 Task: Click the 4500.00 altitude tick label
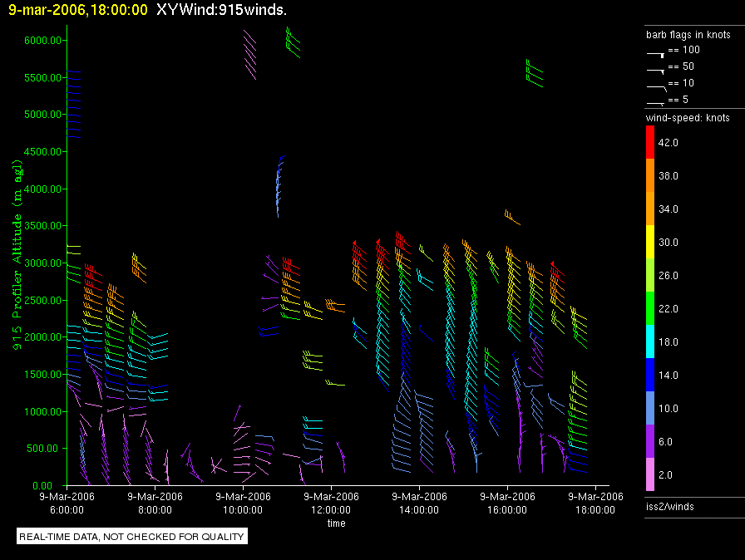point(42,151)
